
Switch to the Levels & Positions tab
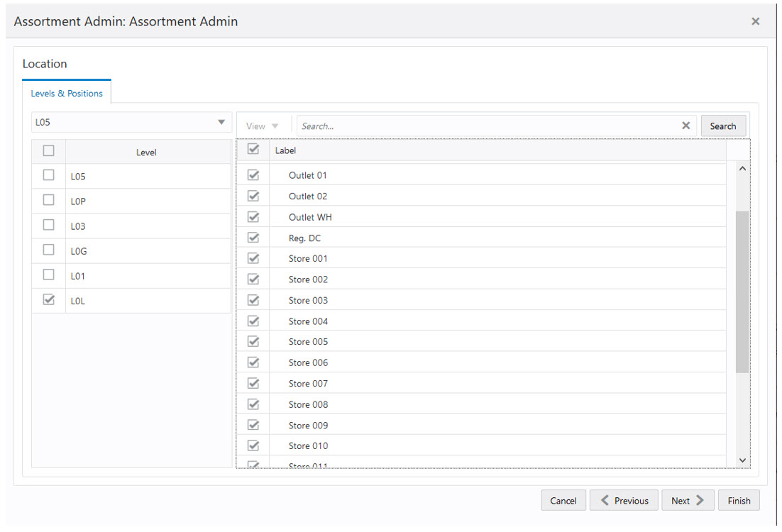tap(67, 93)
